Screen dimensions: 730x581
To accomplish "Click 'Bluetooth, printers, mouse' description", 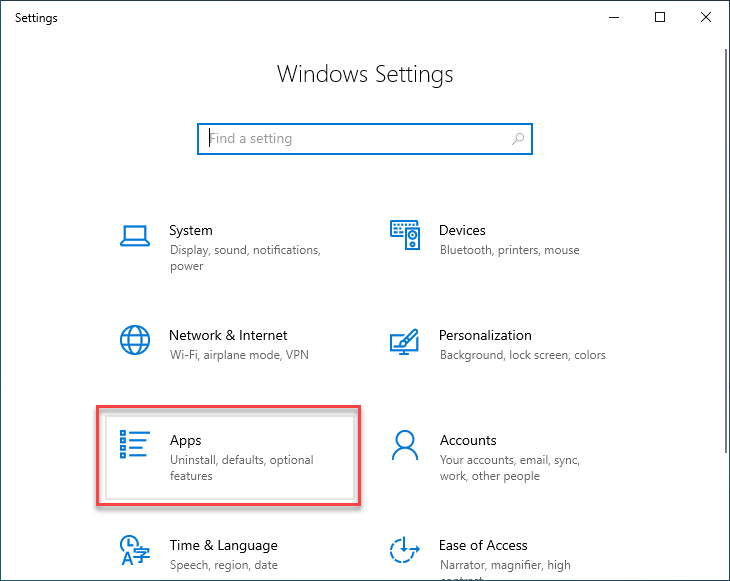I will point(510,250).
